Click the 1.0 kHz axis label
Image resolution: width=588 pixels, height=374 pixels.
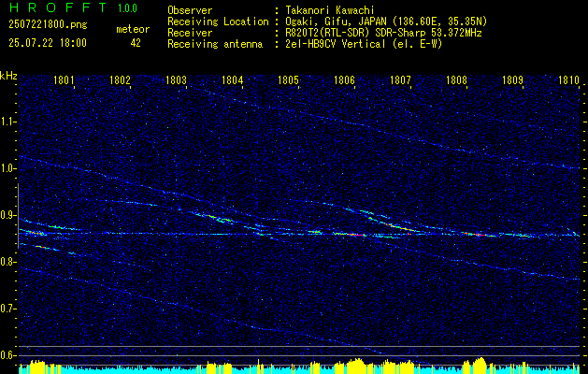point(7,168)
